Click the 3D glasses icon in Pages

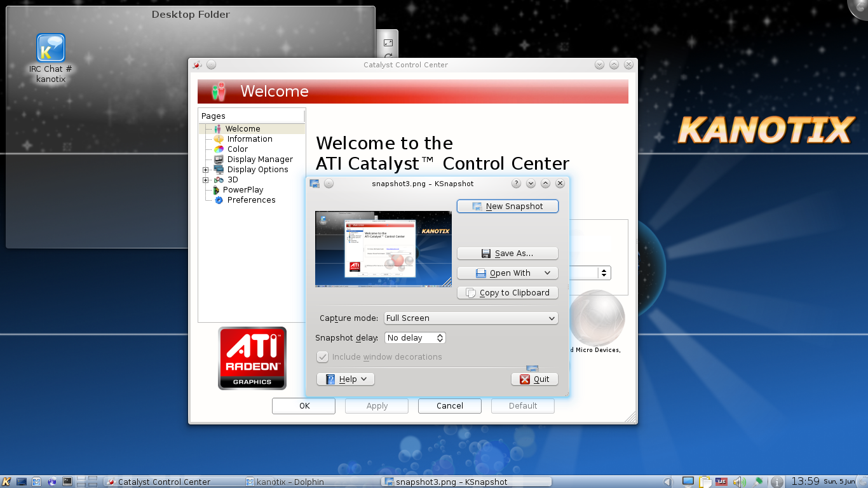tap(219, 180)
